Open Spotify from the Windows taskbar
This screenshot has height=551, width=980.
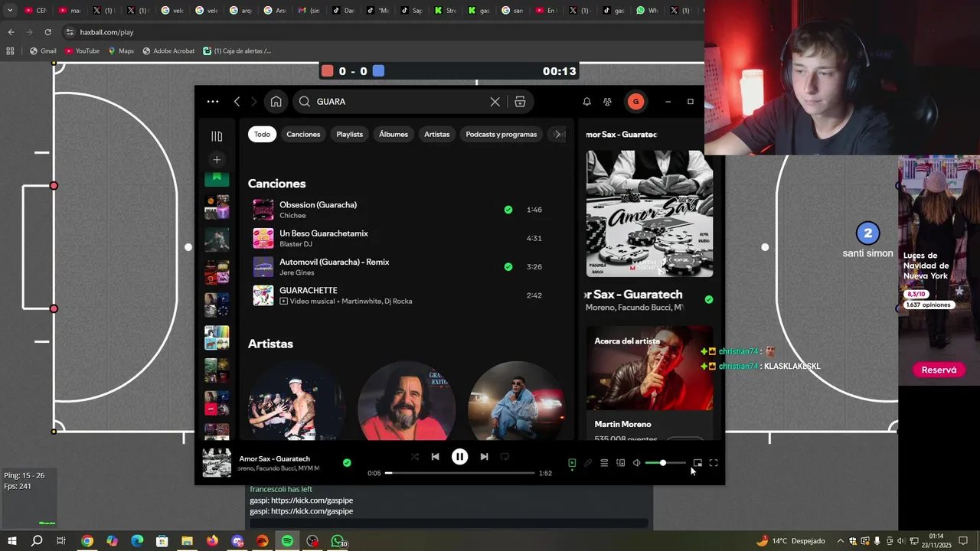click(x=287, y=541)
